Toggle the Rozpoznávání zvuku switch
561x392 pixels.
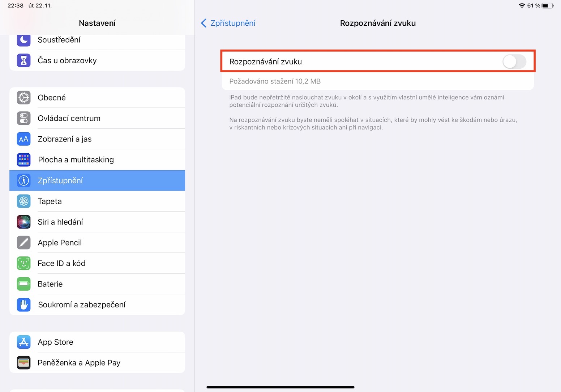pyautogui.click(x=514, y=62)
